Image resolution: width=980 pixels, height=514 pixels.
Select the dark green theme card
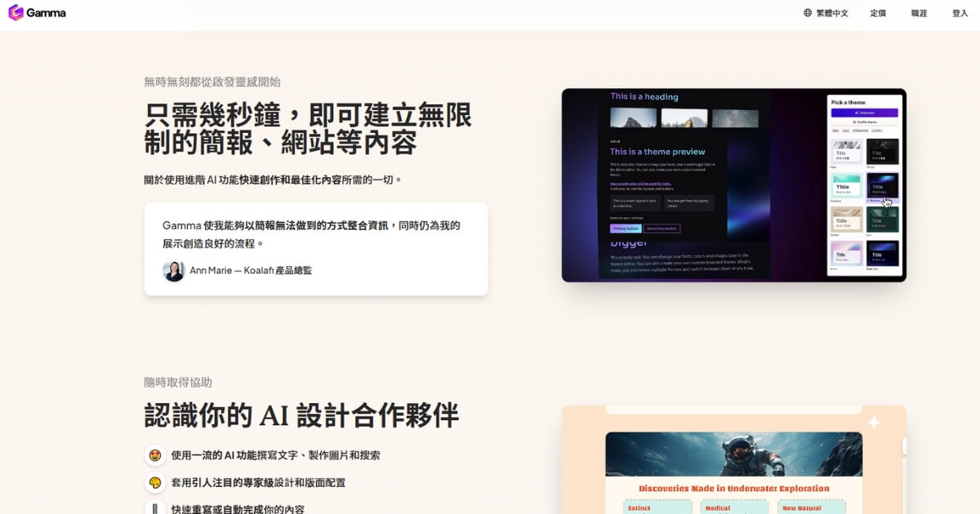tap(883, 220)
